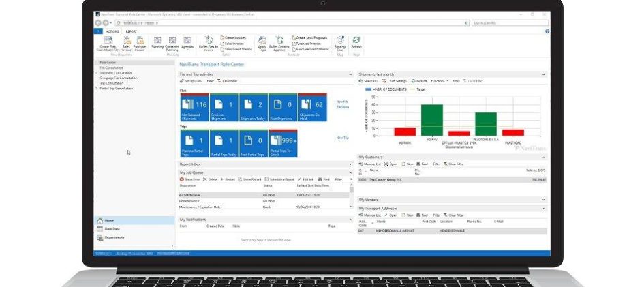Click the New File link

(343, 102)
